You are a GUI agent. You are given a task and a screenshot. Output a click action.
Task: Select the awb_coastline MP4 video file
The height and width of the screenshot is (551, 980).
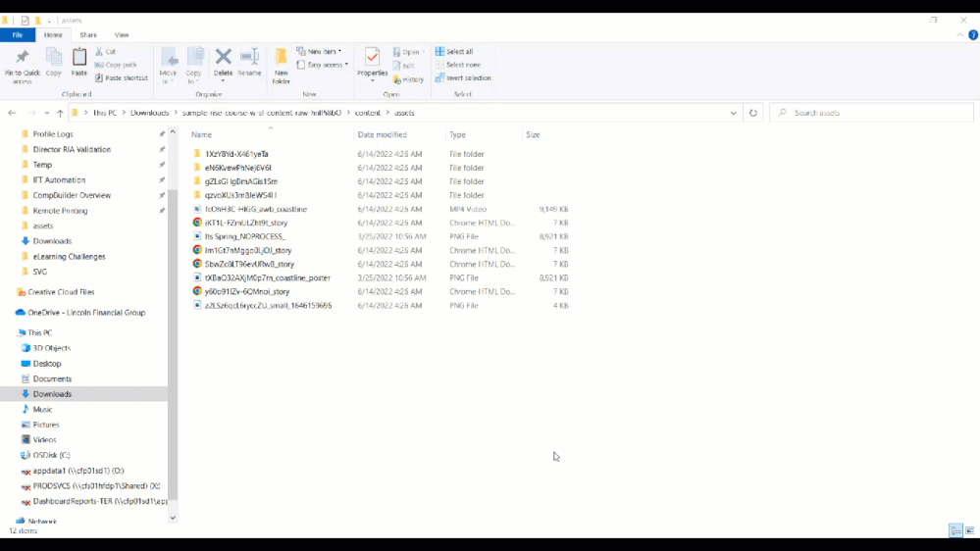click(x=256, y=209)
